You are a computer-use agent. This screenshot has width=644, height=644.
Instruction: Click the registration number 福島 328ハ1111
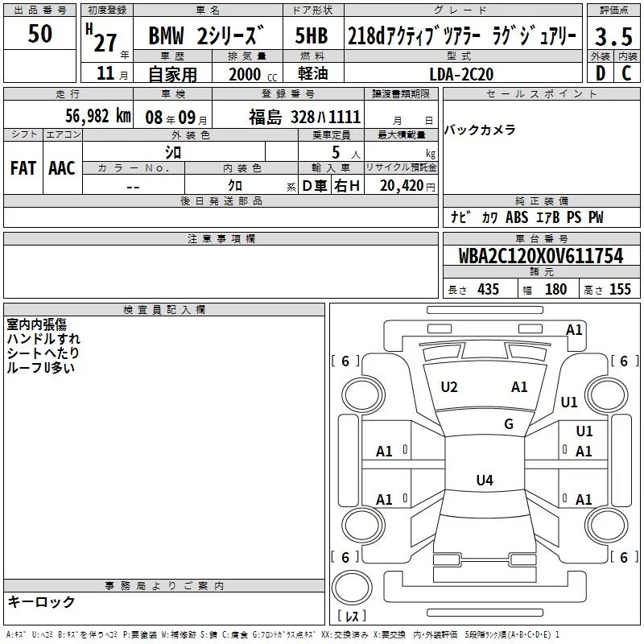[x=305, y=117]
